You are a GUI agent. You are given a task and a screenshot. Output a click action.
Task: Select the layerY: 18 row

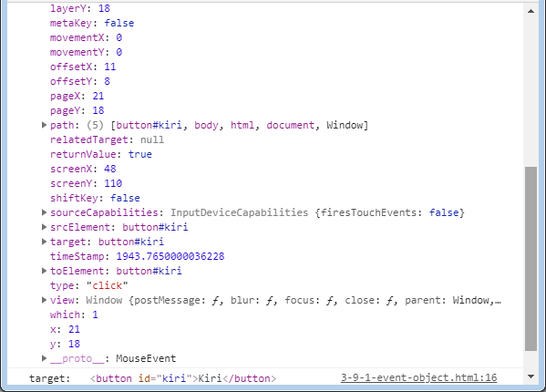click(80, 8)
